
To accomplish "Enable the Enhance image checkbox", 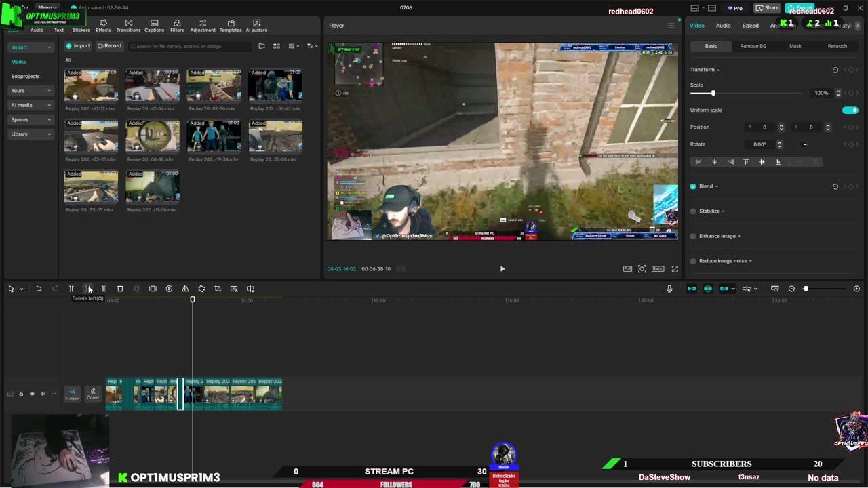I will pyautogui.click(x=693, y=236).
